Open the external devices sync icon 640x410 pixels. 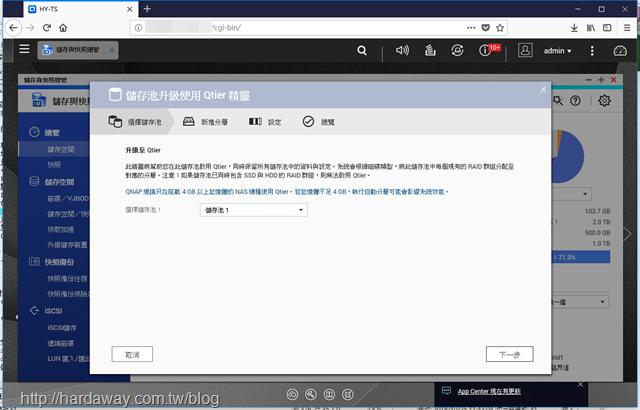click(x=457, y=50)
